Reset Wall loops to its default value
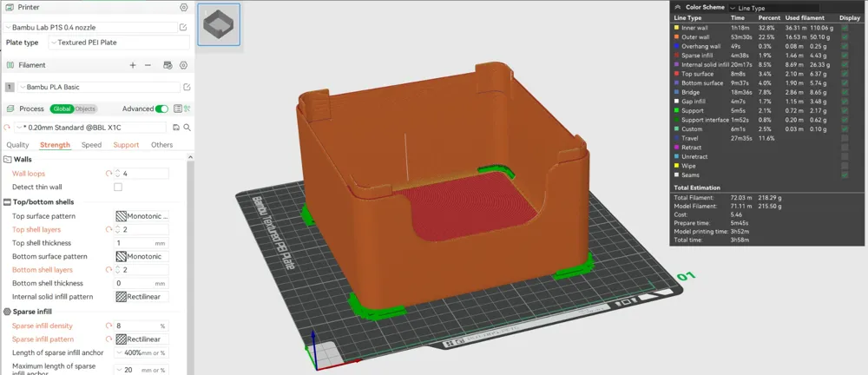The width and height of the screenshot is (868, 375). click(108, 174)
